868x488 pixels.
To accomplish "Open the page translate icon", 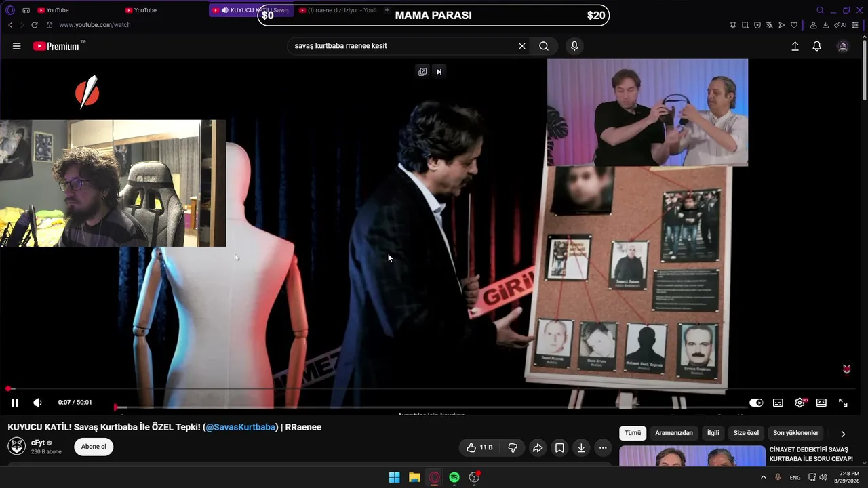I will (x=770, y=25).
